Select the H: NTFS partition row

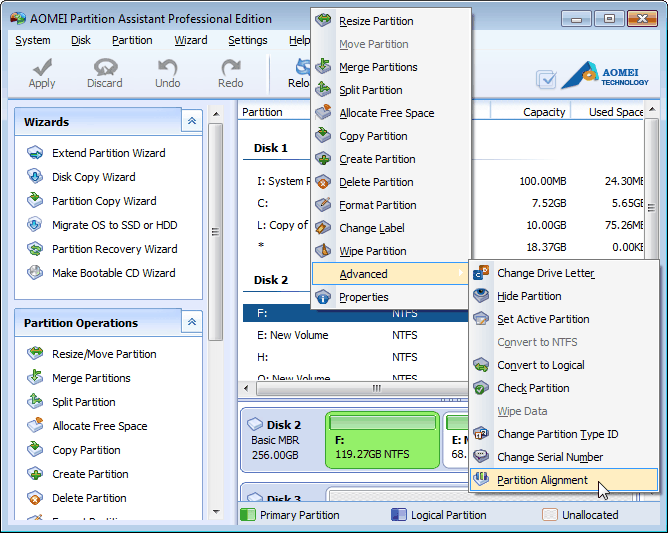tap(355, 357)
